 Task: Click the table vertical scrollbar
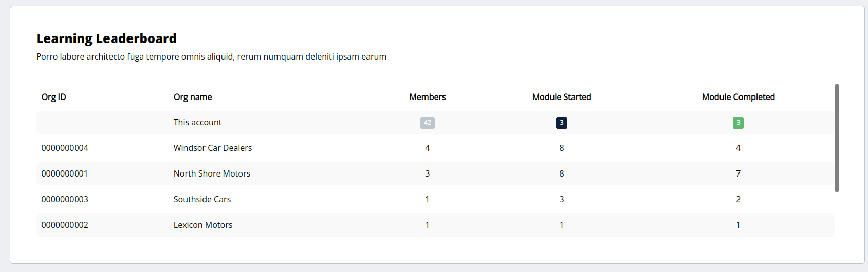[837, 138]
